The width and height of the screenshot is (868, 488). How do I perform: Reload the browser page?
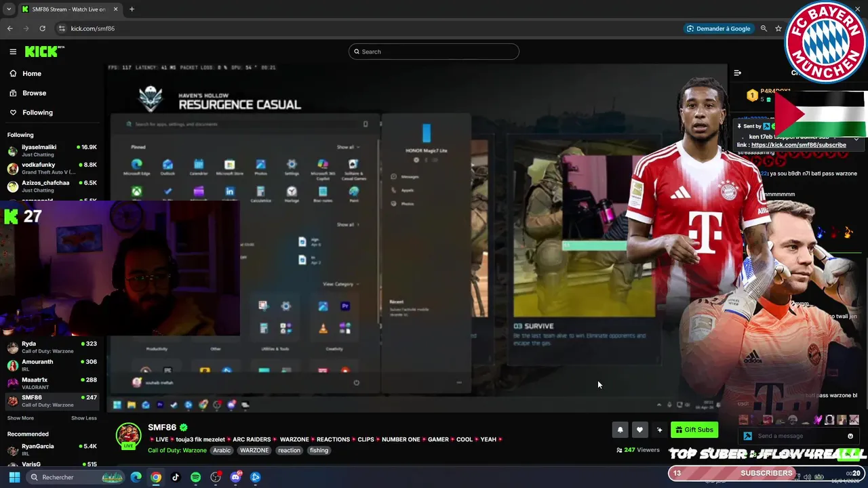(x=42, y=28)
